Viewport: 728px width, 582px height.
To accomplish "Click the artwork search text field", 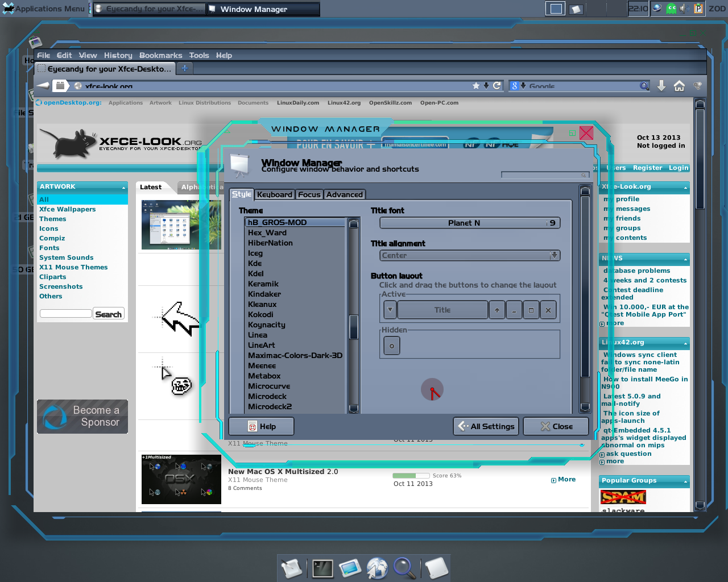I will click(x=65, y=313).
